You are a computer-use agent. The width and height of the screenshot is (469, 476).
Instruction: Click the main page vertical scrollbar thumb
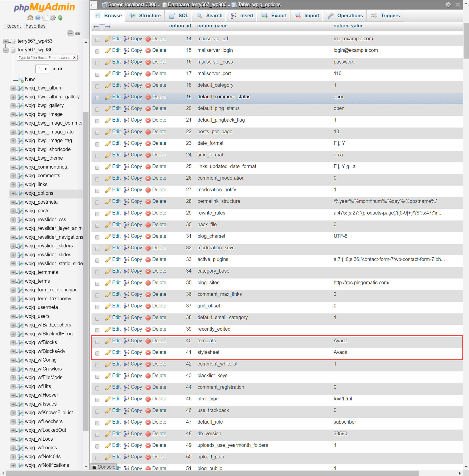[466, 41]
